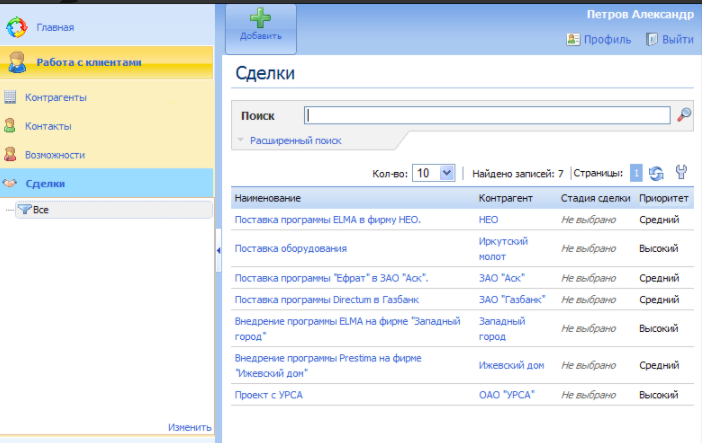Open table settings wrench icon
This screenshot has height=443, width=702.
(x=682, y=173)
